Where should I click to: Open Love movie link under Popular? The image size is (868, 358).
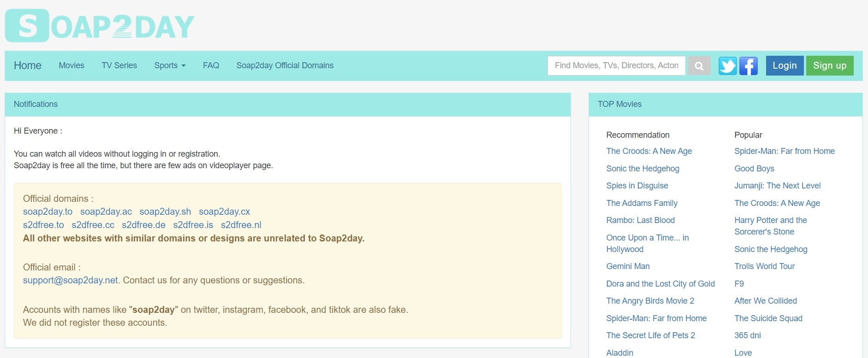(743, 353)
